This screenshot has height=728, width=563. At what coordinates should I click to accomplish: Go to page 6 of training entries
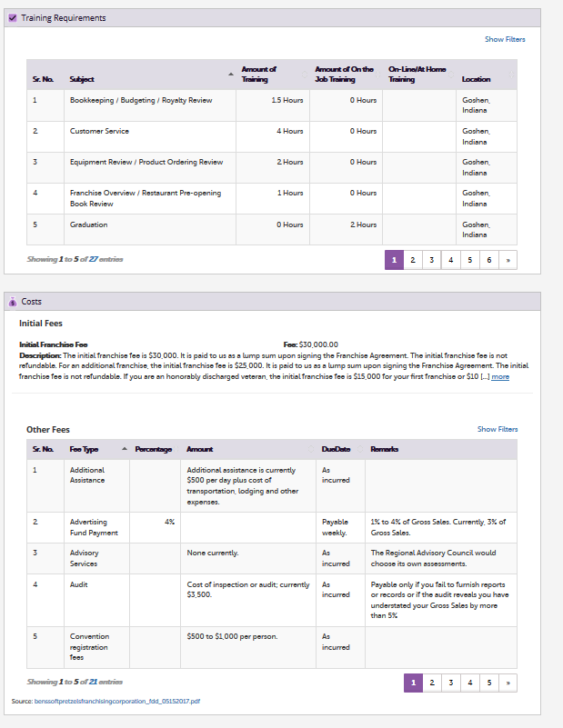pyautogui.click(x=489, y=260)
